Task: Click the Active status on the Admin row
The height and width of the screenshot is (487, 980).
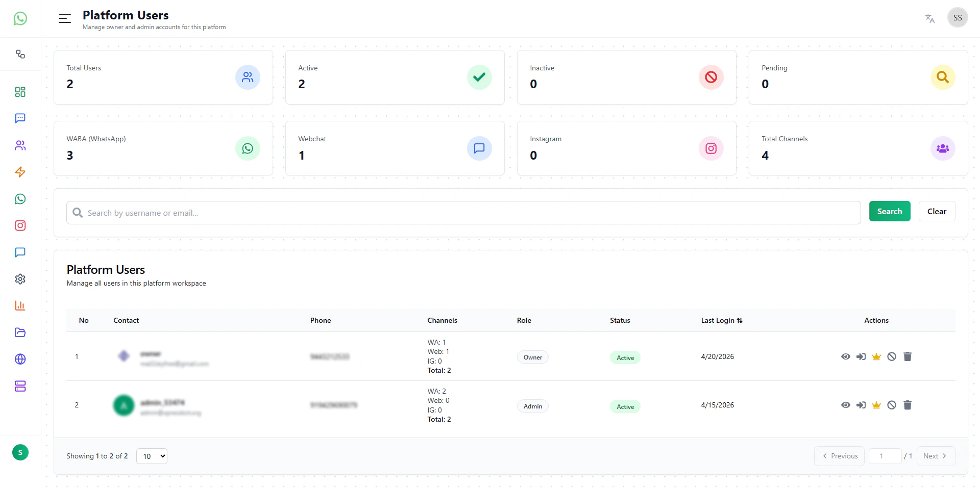Action: click(625, 406)
